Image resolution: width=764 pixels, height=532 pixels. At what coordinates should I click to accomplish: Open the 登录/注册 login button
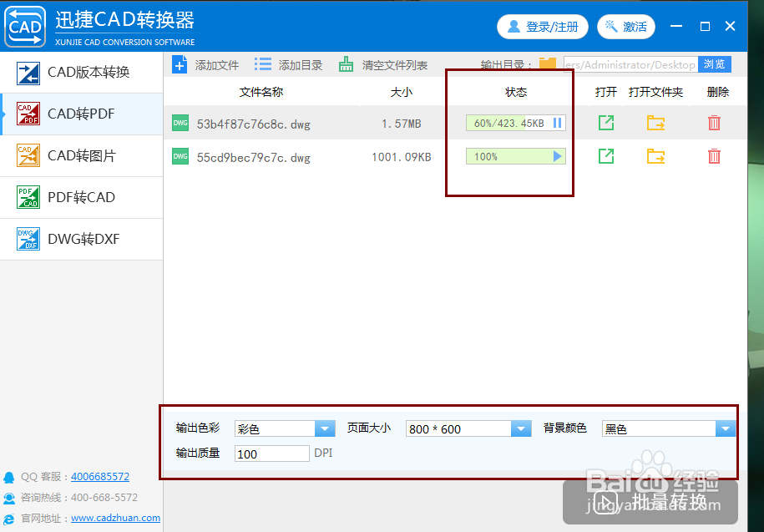point(542,27)
